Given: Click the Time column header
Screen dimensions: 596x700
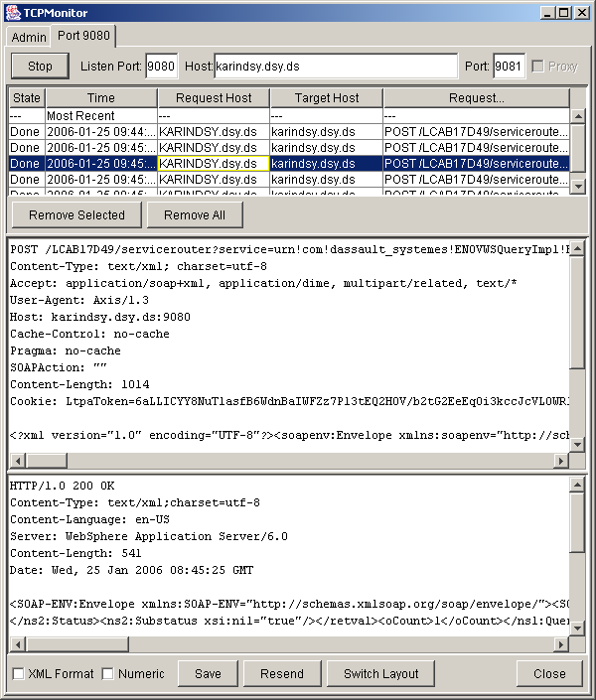Looking at the screenshot, I should point(101,97).
